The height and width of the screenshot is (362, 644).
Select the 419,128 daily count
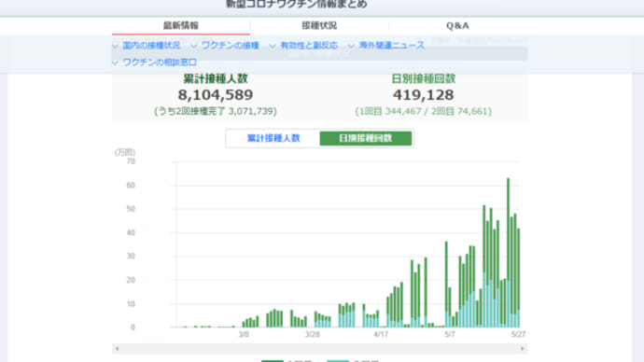click(424, 95)
